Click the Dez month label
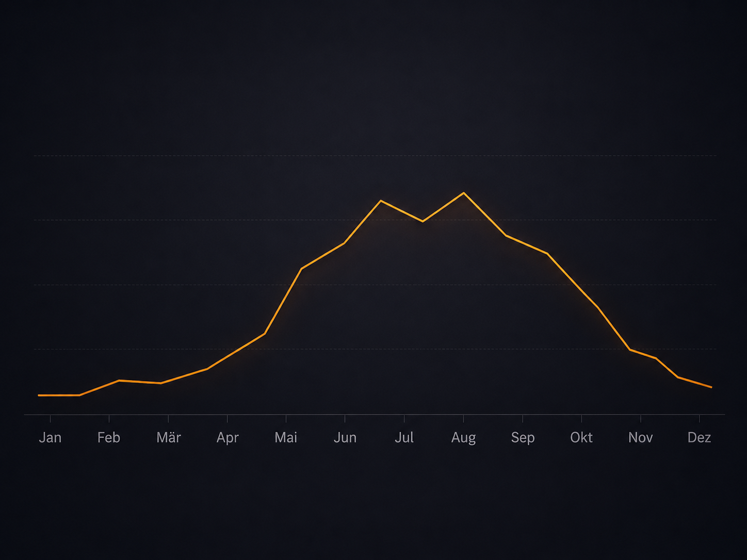 [x=700, y=437]
